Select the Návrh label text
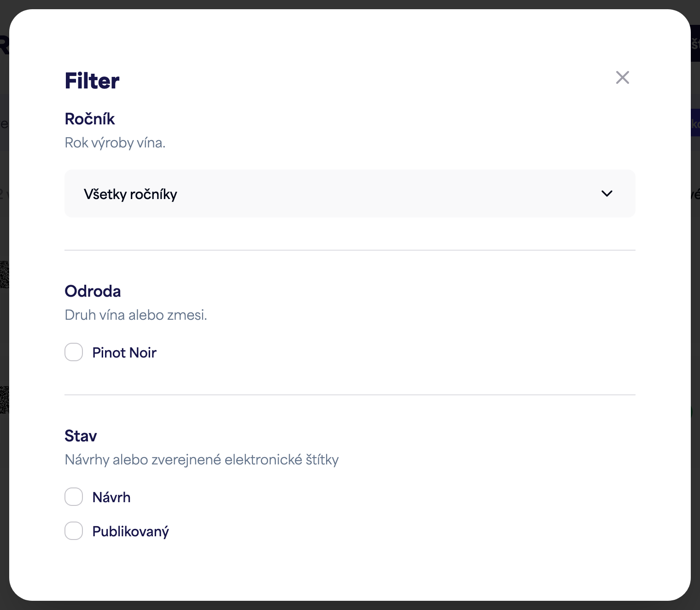This screenshot has height=610, width=700. tap(111, 497)
